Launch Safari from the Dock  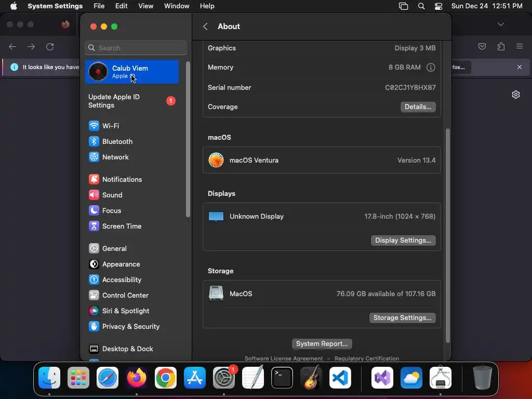click(x=108, y=378)
